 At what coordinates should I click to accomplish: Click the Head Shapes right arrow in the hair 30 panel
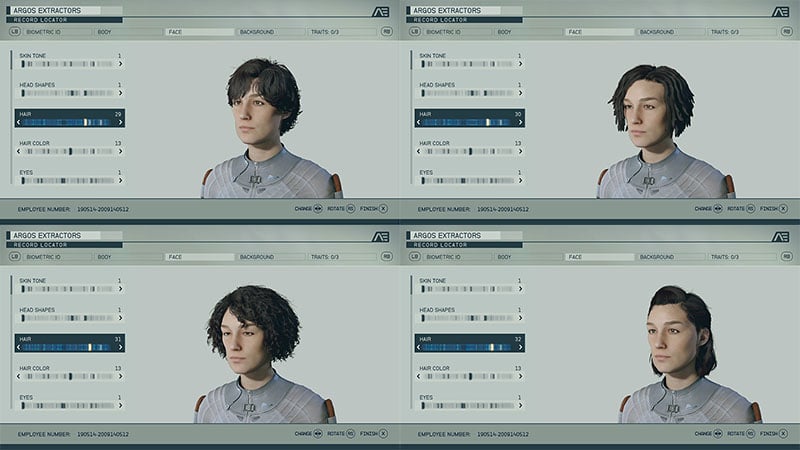(x=520, y=93)
